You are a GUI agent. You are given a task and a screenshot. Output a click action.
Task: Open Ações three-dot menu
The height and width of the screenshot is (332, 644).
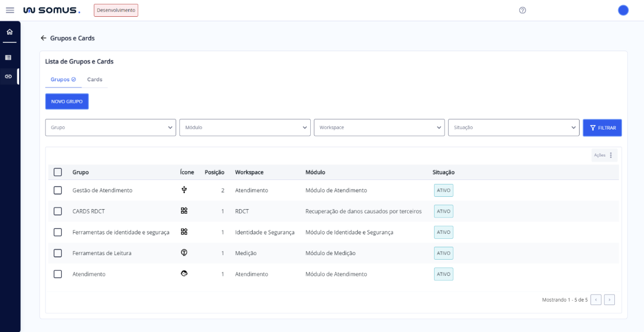610,155
